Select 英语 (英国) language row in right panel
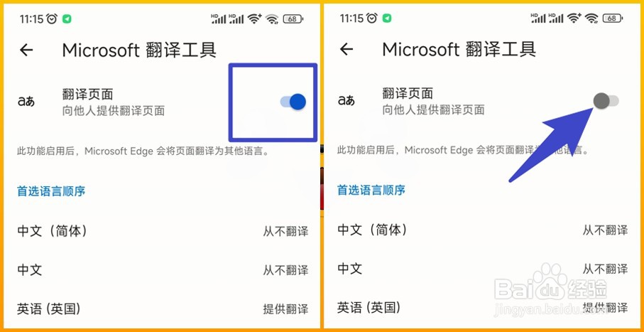This screenshot has width=644, height=332. click(483, 307)
